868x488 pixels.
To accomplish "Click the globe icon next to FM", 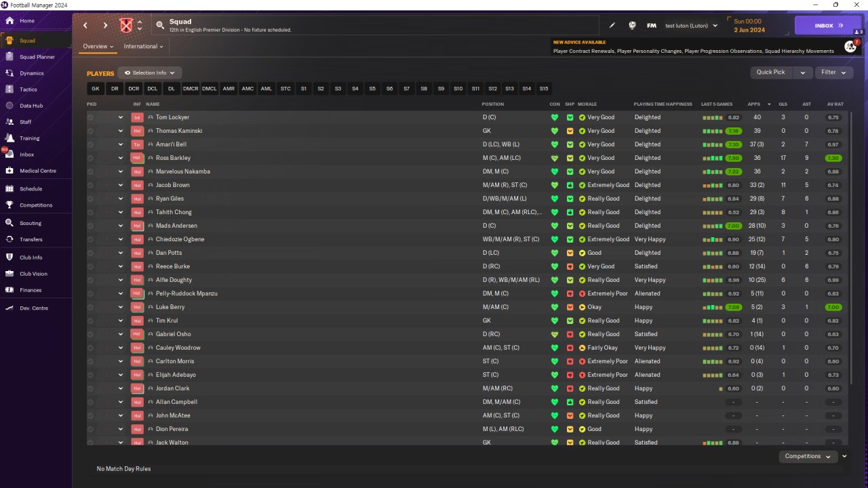I will click(632, 26).
